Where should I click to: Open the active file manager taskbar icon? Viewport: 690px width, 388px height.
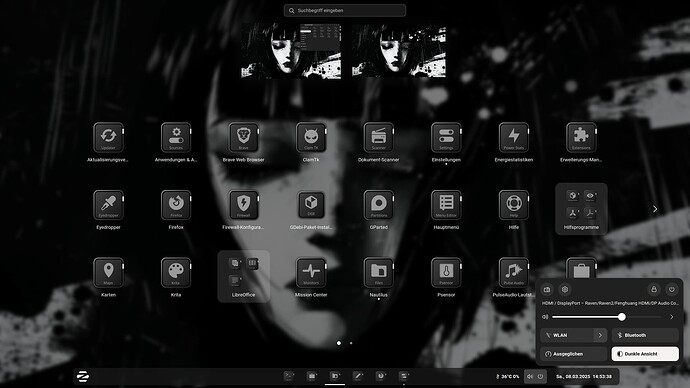click(x=335, y=376)
